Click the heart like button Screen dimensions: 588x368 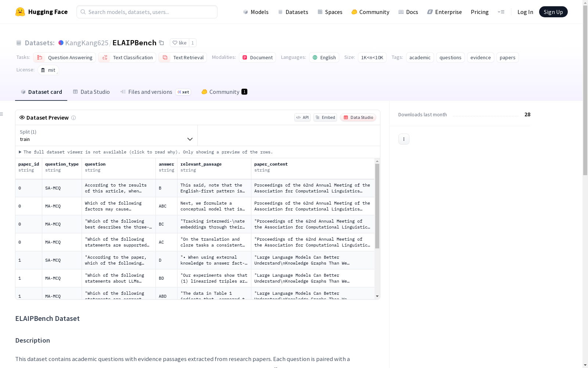(179, 43)
